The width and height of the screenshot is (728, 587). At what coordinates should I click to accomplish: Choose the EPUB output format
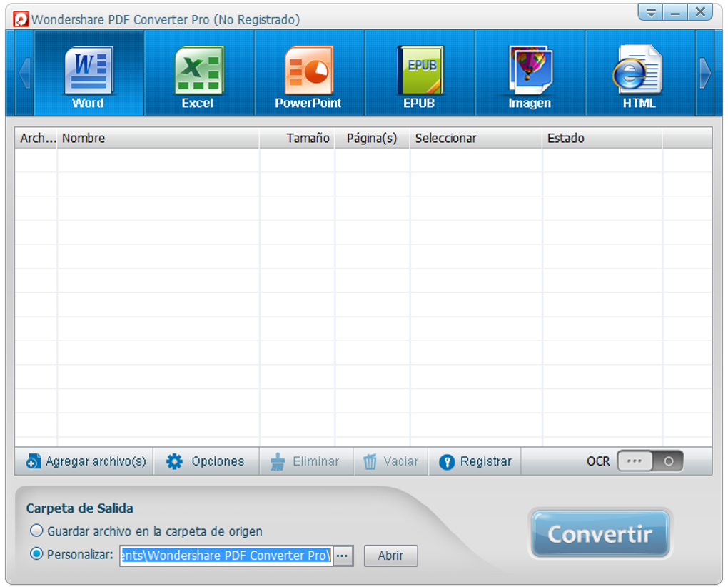click(420, 74)
